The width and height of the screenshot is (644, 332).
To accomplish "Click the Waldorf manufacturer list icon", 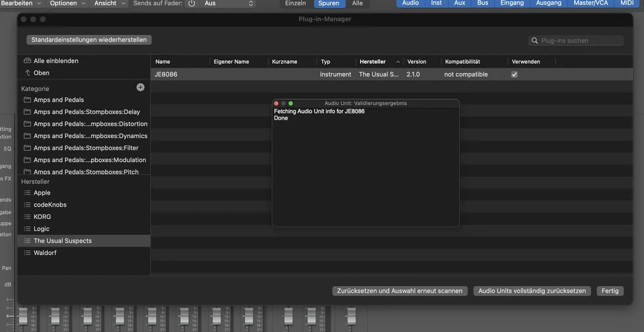I will 27,253.
